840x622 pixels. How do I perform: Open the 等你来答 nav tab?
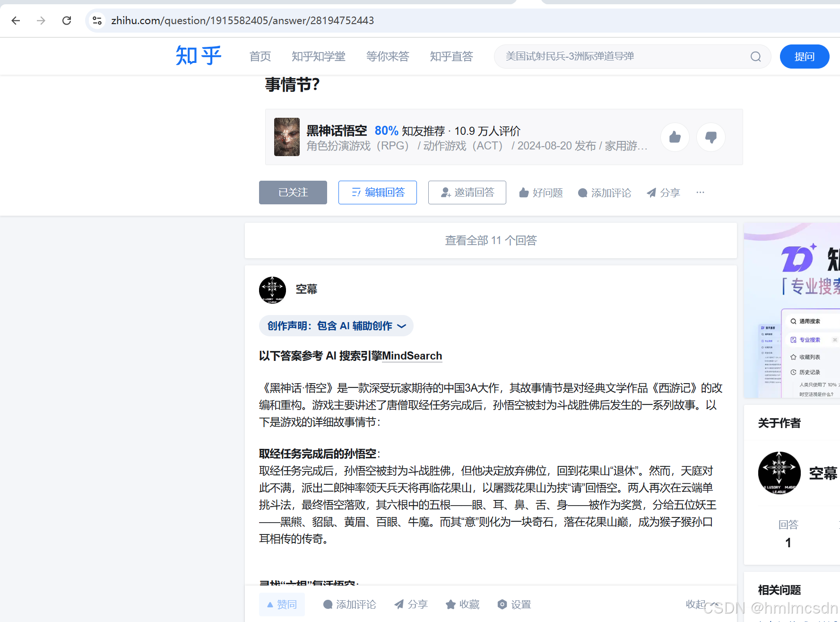tap(388, 56)
